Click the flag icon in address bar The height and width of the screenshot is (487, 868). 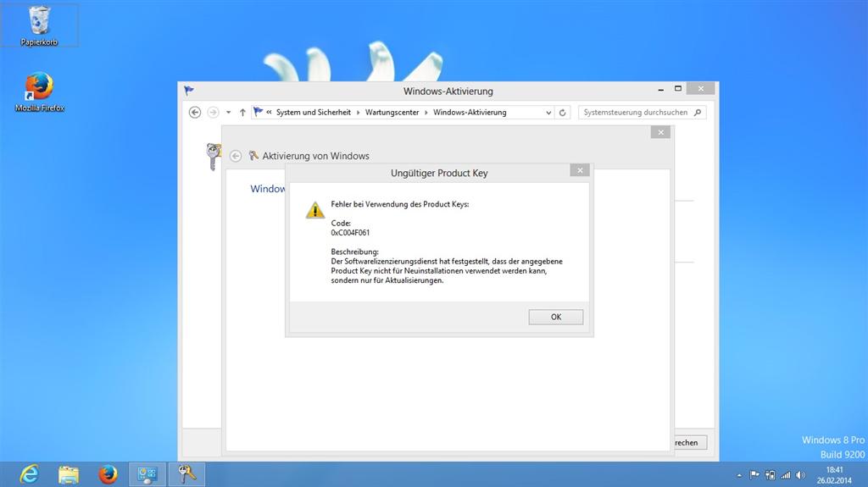258,112
